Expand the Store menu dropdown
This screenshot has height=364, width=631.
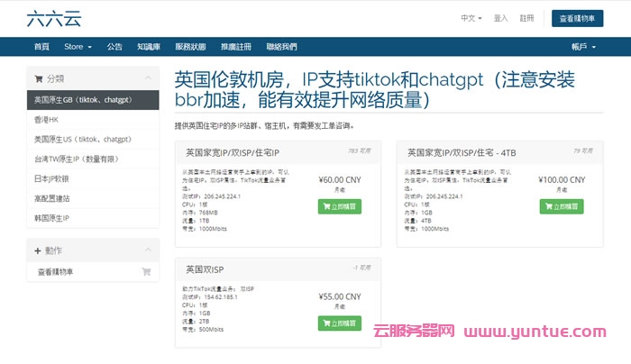pos(78,47)
